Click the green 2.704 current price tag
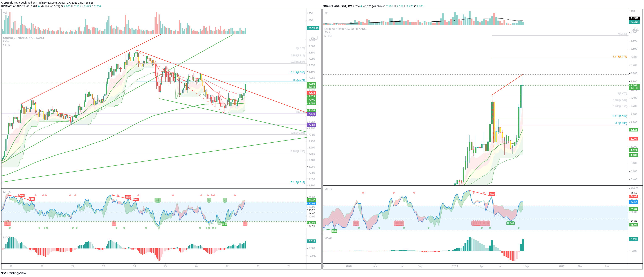 click(x=311, y=85)
